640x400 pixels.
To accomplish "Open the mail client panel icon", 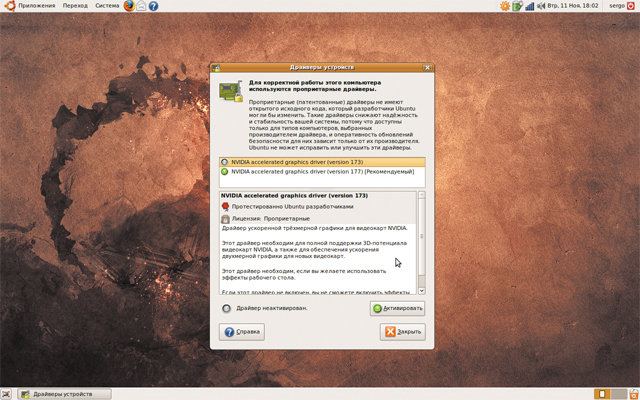I will click(141, 6).
